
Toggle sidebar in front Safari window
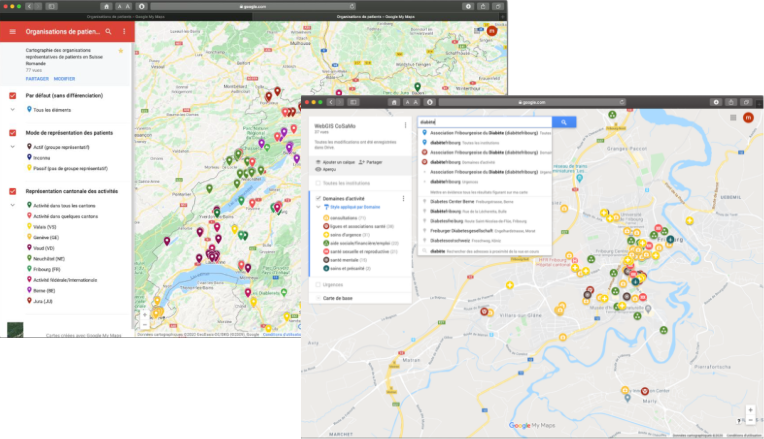(x=353, y=102)
